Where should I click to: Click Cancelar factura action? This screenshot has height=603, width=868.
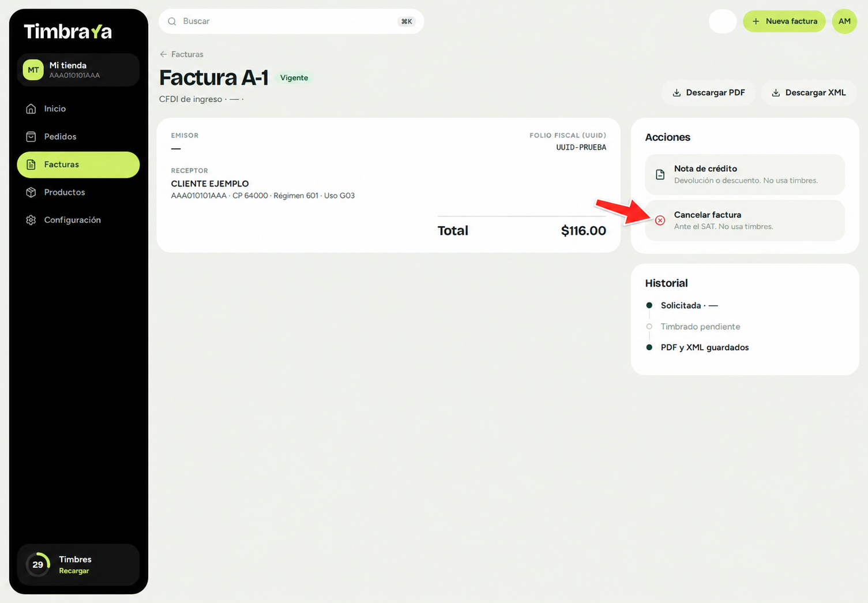pyautogui.click(x=745, y=220)
